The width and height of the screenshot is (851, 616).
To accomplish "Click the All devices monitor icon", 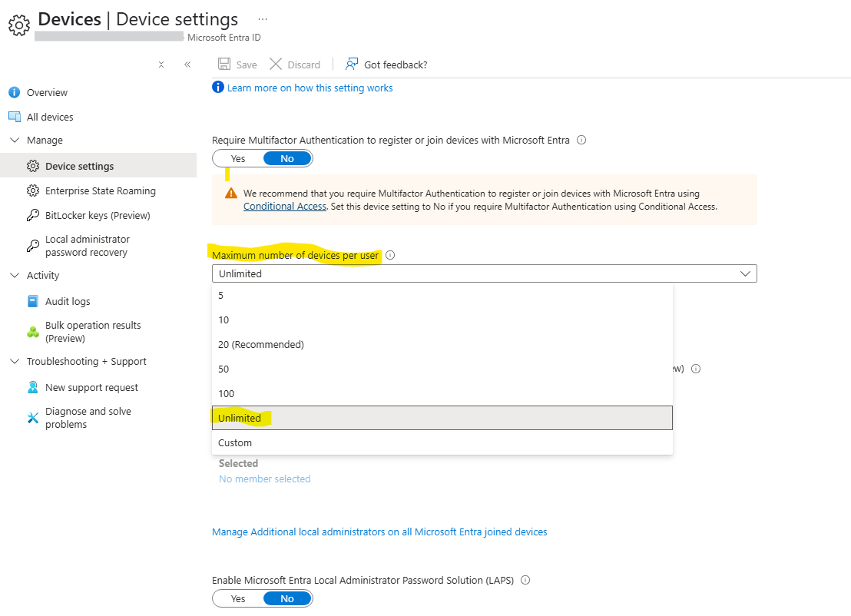I will click(15, 117).
